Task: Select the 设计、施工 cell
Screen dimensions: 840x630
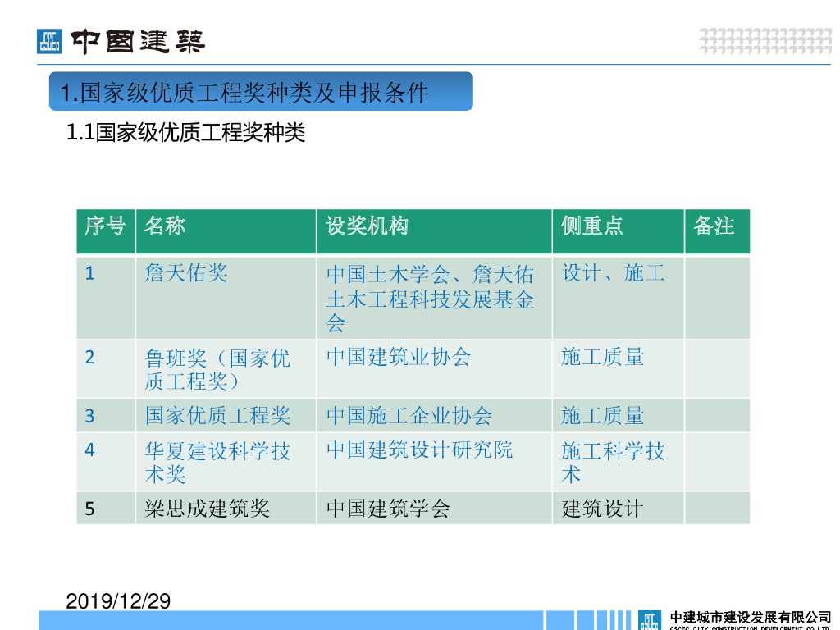Action: (x=619, y=298)
